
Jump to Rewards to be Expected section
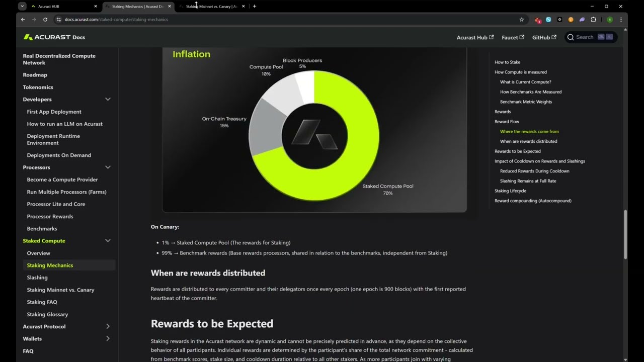click(x=518, y=151)
